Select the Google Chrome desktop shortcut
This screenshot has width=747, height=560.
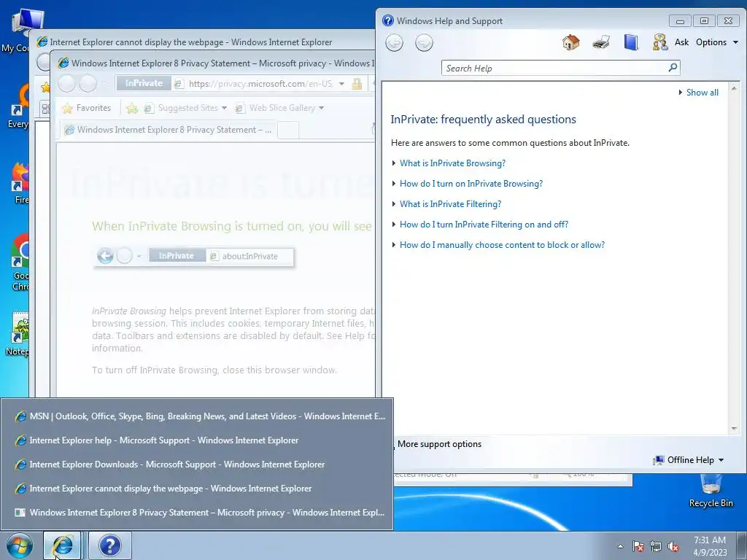coord(20,262)
